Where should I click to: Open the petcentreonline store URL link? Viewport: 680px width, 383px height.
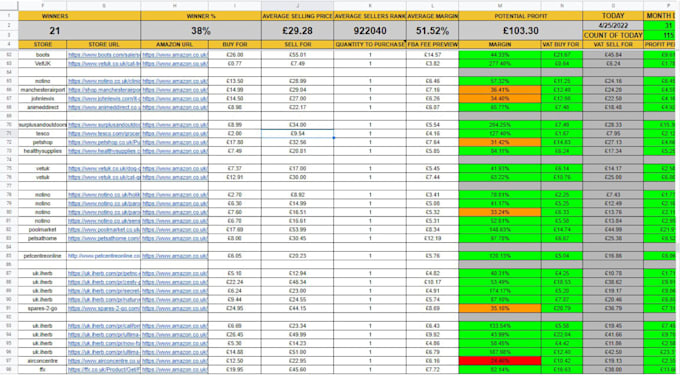point(104,256)
